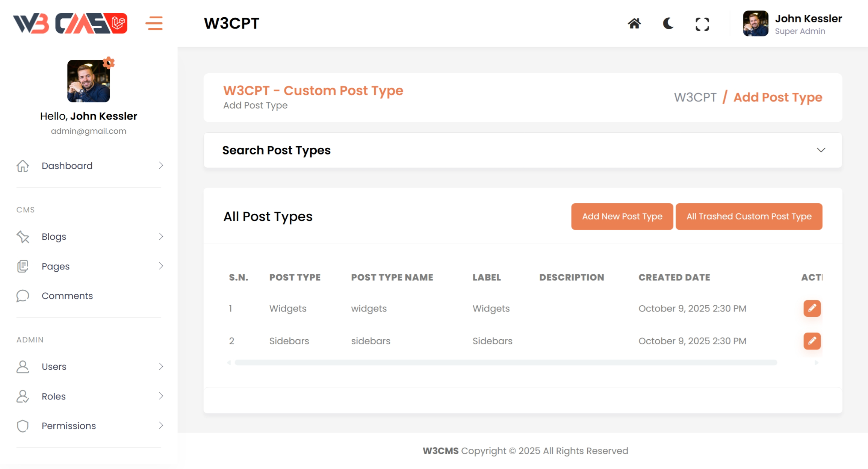Click the home icon in top bar
This screenshot has height=469, width=868.
coord(634,24)
